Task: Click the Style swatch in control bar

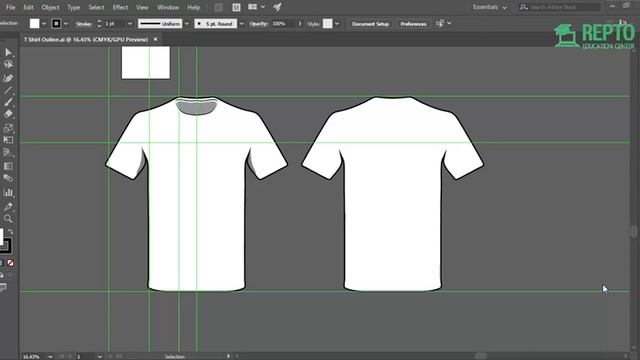Action: pos(327,24)
